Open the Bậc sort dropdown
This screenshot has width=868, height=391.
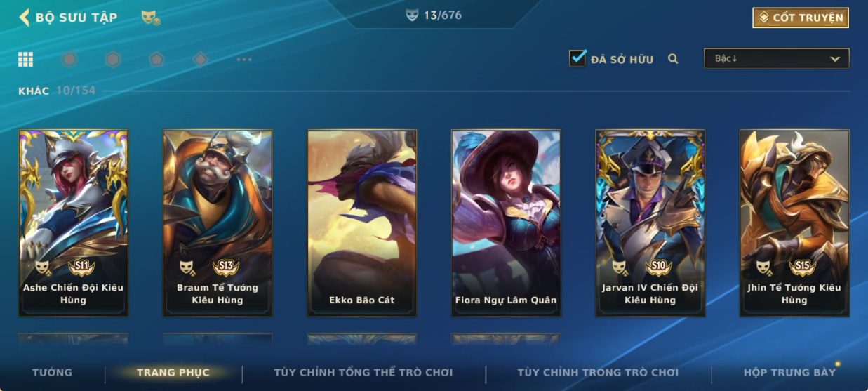click(x=777, y=58)
